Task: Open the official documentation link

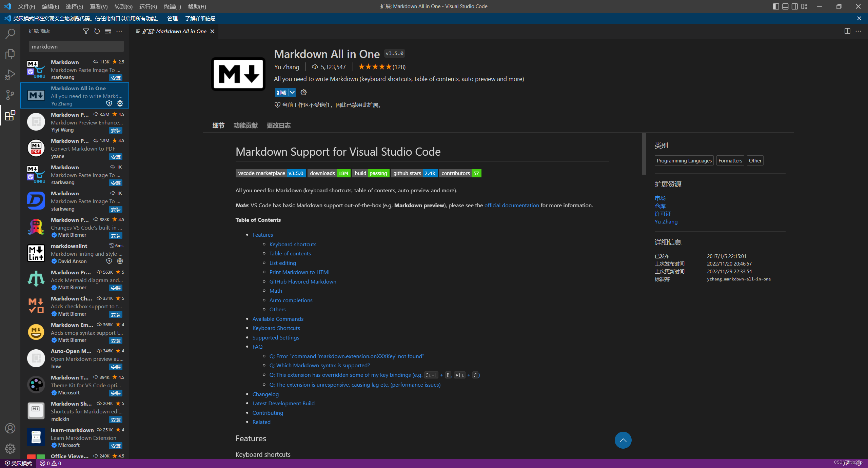Action: coord(511,205)
